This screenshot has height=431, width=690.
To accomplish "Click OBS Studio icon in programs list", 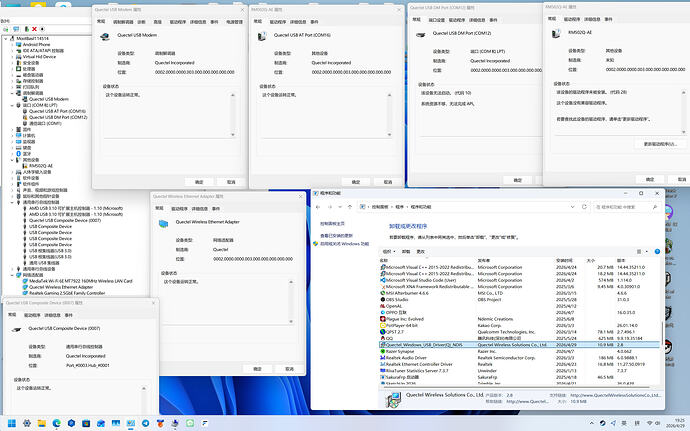I will (383, 299).
